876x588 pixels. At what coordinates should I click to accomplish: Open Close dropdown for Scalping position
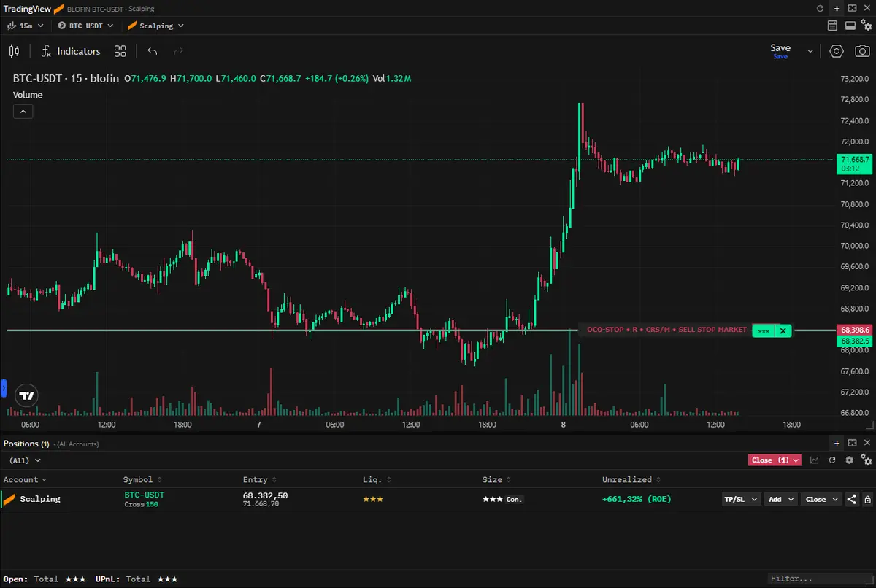point(821,499)
